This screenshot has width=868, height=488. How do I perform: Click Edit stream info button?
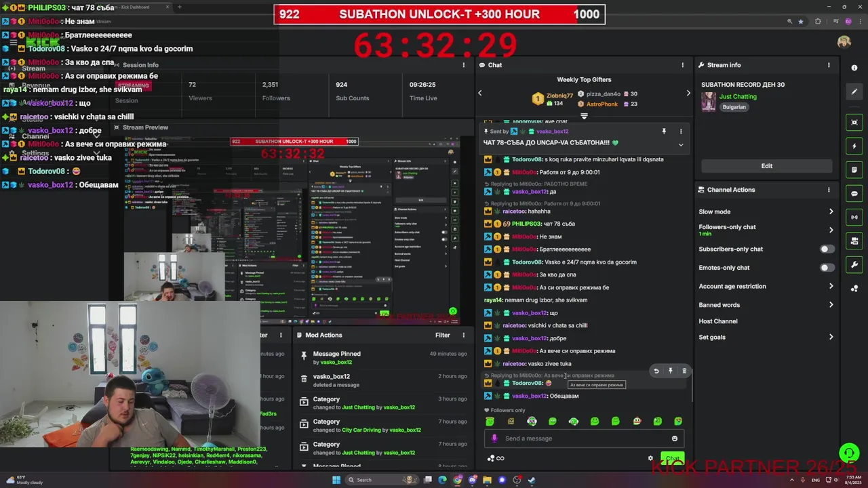pyautogui.click(x=766, y=166)
